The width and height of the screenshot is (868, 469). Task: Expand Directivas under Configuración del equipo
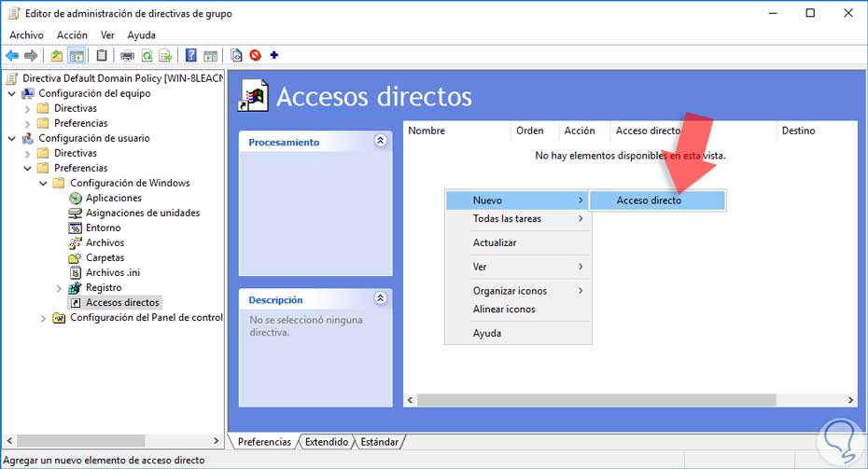[27, 109]
